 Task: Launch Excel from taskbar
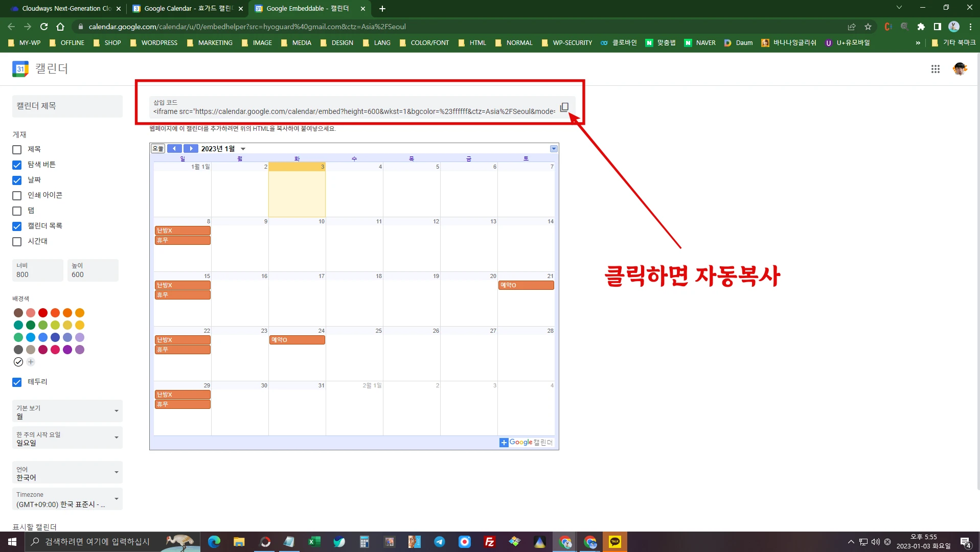click(x=314, y=542)
